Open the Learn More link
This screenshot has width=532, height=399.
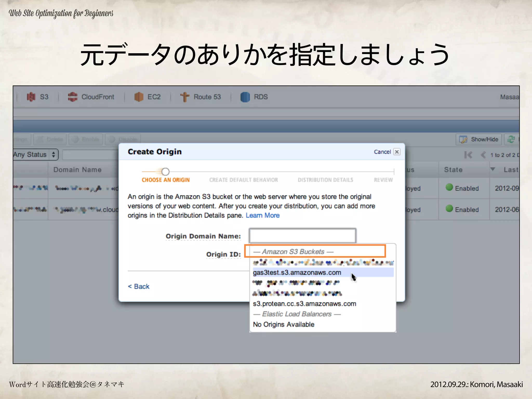click(x=263, y=215)
